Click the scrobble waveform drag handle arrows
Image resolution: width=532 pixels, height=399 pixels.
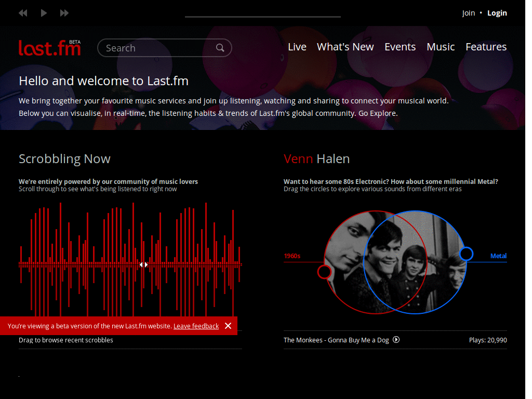144,264
